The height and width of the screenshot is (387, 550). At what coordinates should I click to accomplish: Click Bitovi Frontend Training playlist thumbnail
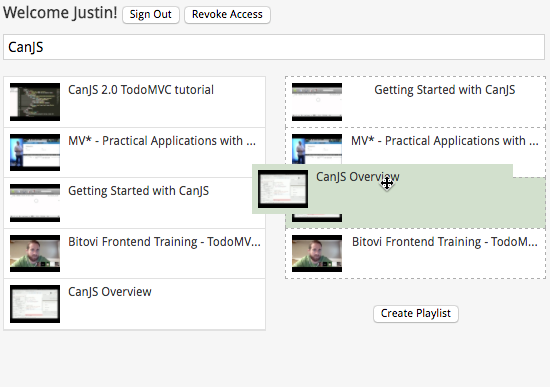(317, 253)
